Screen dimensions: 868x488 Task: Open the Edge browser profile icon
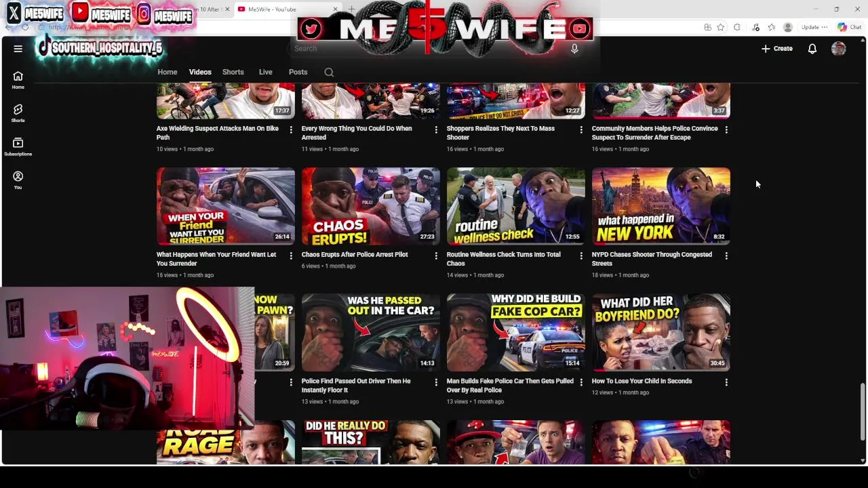pos(788,27)
